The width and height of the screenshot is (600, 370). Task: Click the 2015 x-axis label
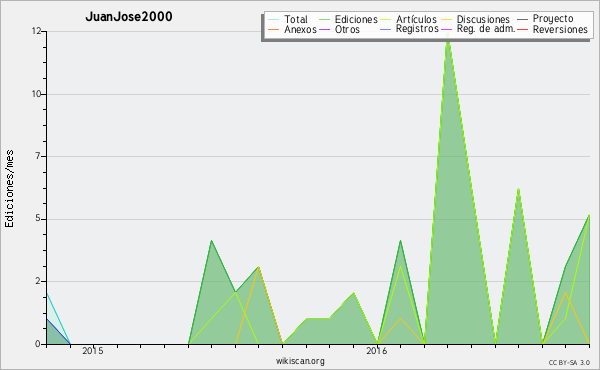(x=93, y=350)
